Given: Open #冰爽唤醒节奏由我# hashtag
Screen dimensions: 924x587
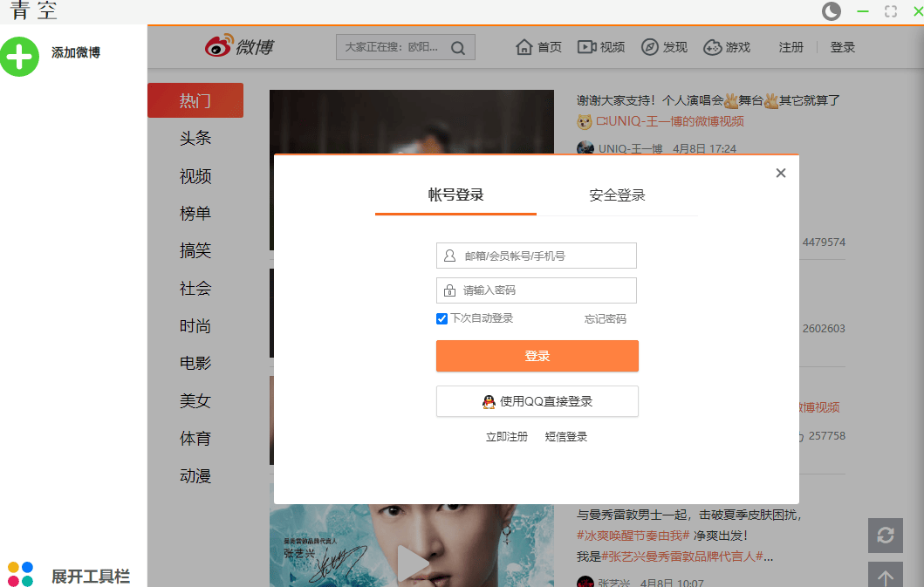Looking at the screenshot, I should pyautogui.click(x=633, y=536).
